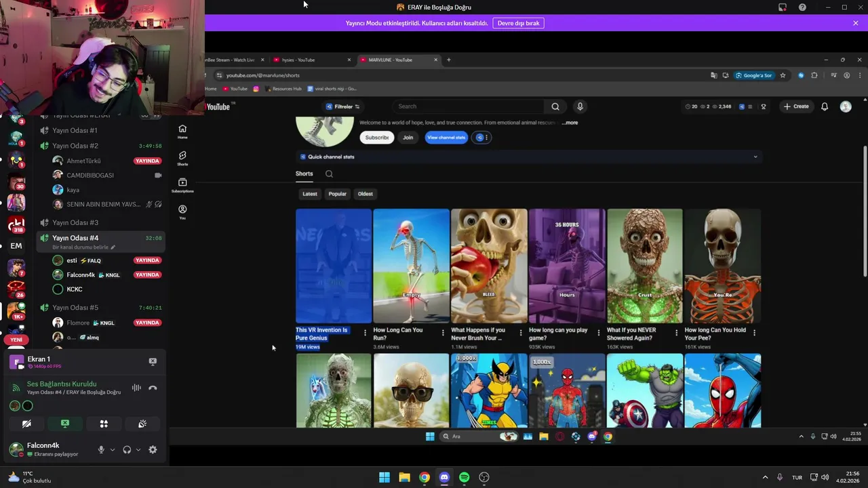Disconnect from the Discord voice channel

tap(153, 388)
